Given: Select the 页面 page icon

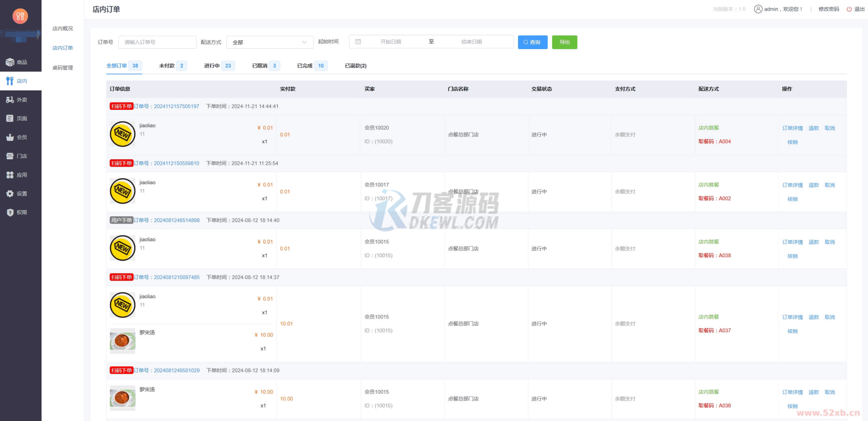Looking at the screenshot, I should click(10, 118).
